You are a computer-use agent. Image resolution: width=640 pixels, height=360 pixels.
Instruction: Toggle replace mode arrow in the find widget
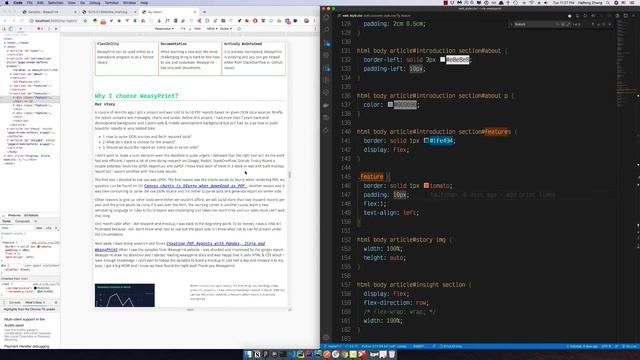pos(511,24)
